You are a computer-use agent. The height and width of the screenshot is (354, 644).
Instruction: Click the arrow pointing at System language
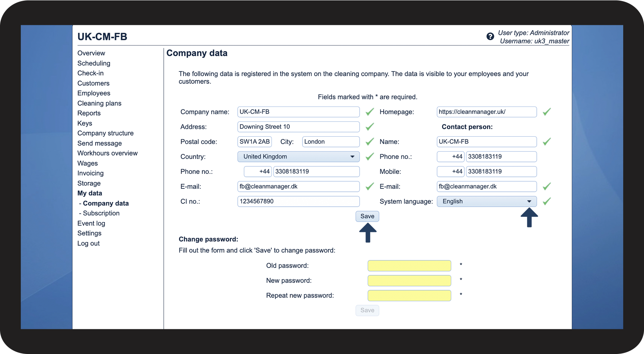pyautogui.click(x=529, y=218)
